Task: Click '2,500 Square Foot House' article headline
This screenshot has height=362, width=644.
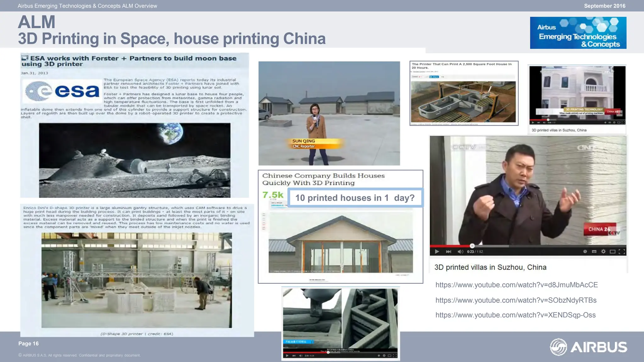Action: coord(462,66)
